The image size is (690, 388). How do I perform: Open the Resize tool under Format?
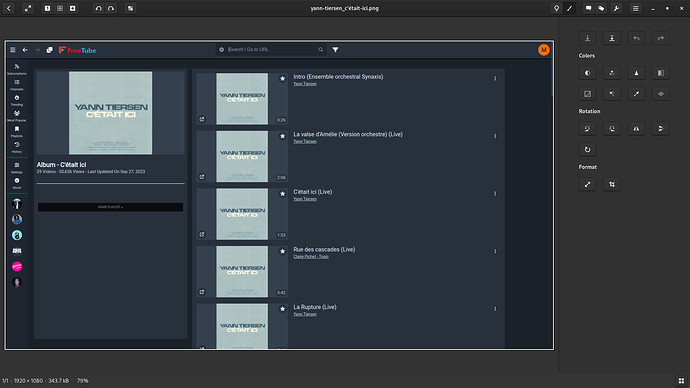(587, 184)
